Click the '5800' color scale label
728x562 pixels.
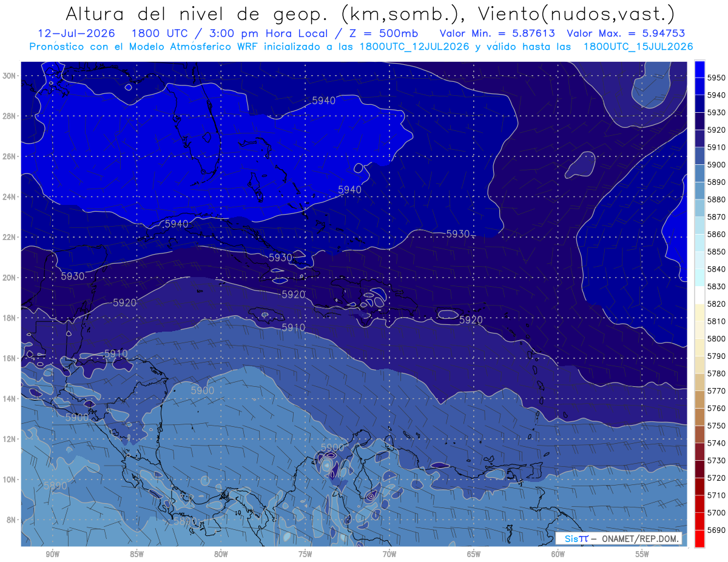716,338
